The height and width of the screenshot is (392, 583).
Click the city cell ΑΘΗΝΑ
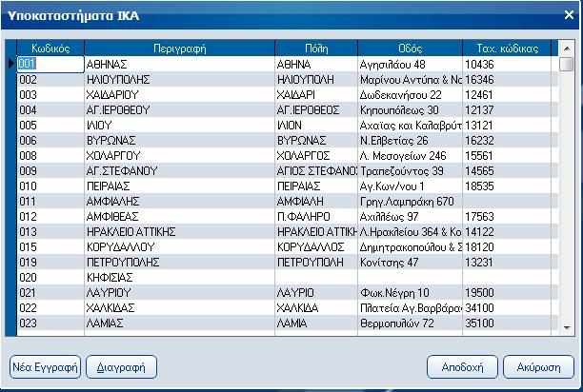316,64
